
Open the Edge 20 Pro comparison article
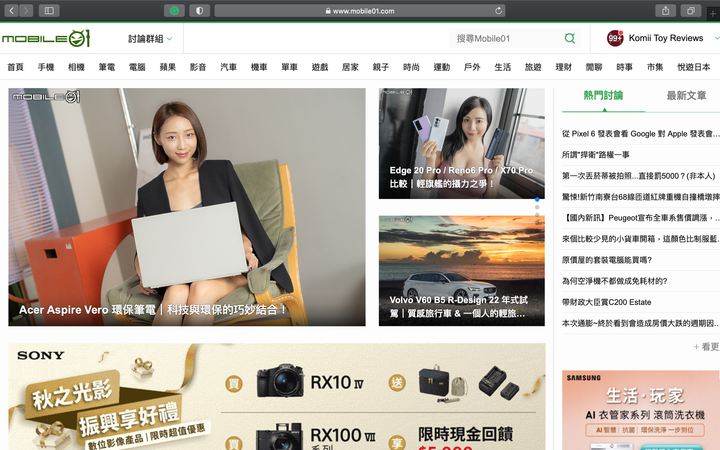click(461, 143)
